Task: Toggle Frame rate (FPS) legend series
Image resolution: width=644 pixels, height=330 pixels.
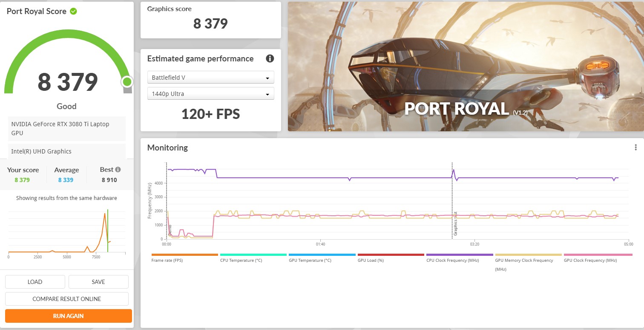Action: tap(167, 260)
